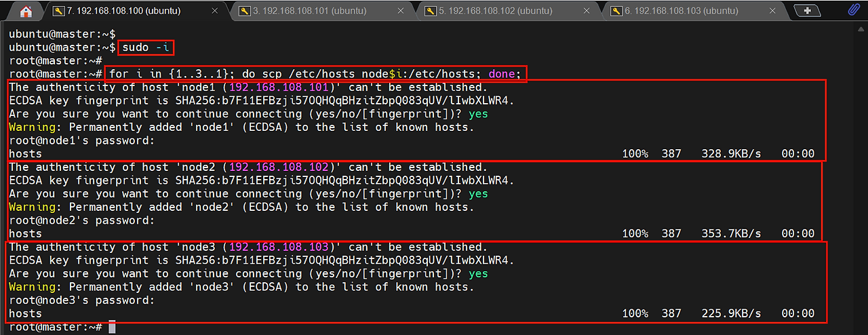Close the 192.168.108.102 (ubuntu) tab

585,12
